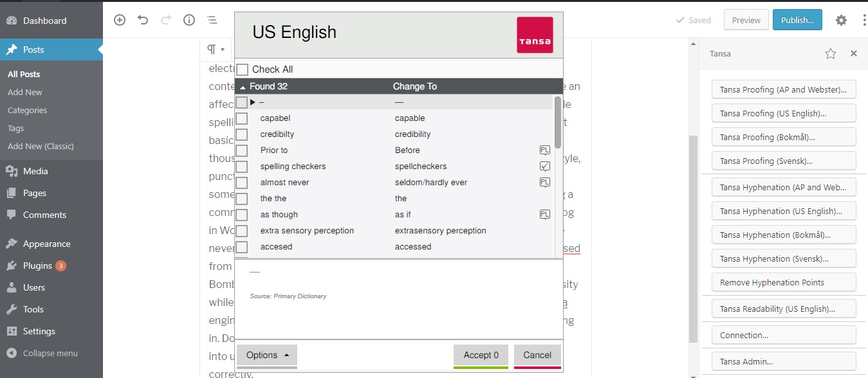The height and width of the screenshot is (378, 868).
Task: Tick the checkbox for the dash row
Action: 241,102
